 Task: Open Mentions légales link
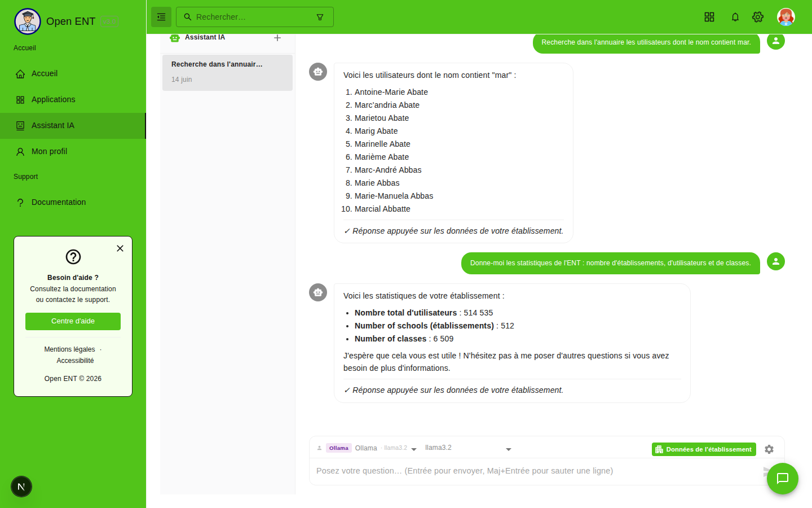point(69,349)
